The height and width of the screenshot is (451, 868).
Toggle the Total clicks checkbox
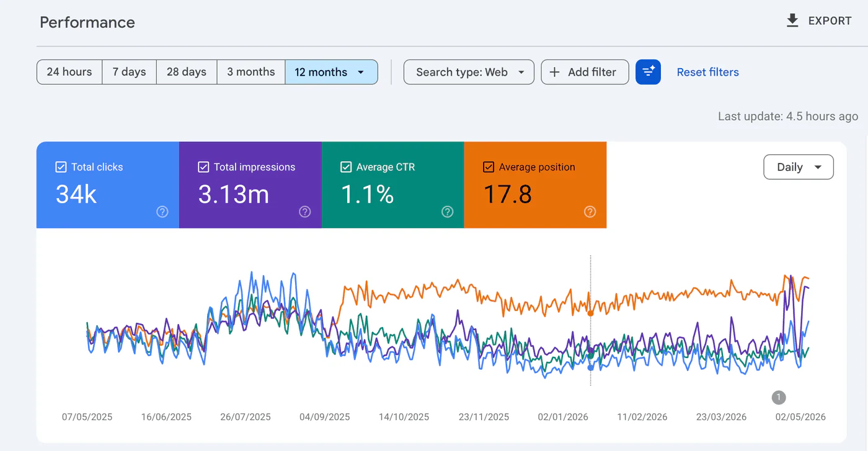[61, 167]
